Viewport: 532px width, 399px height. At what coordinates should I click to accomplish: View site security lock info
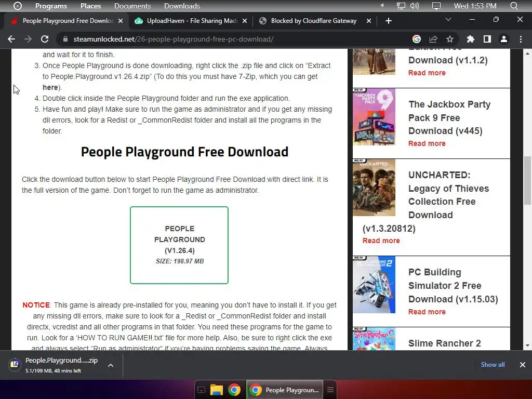click(x=65, y=39)
